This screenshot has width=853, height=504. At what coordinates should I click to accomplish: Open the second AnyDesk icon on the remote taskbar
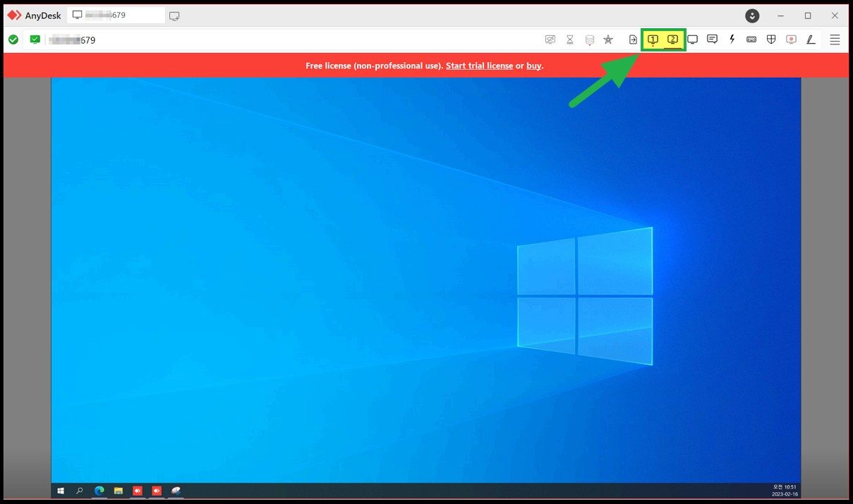157,491
